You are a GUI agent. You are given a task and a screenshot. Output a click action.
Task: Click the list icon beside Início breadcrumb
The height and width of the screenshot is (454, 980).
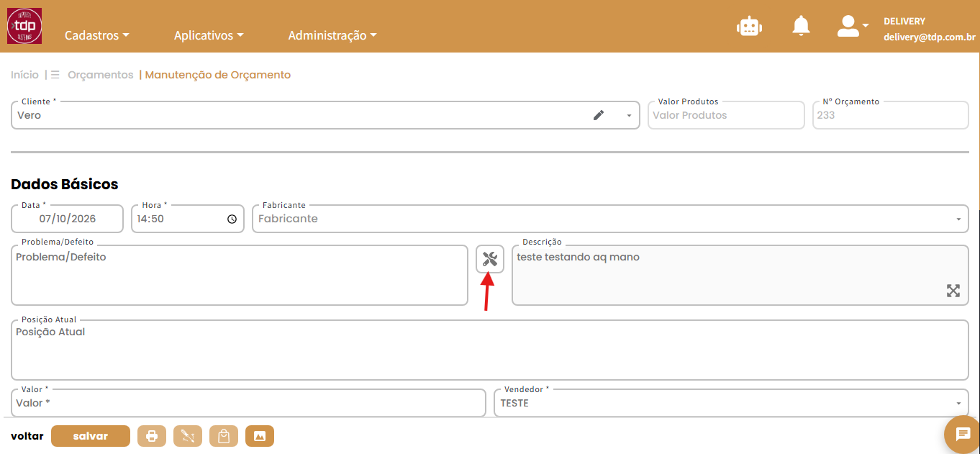(x=55, y=75)
